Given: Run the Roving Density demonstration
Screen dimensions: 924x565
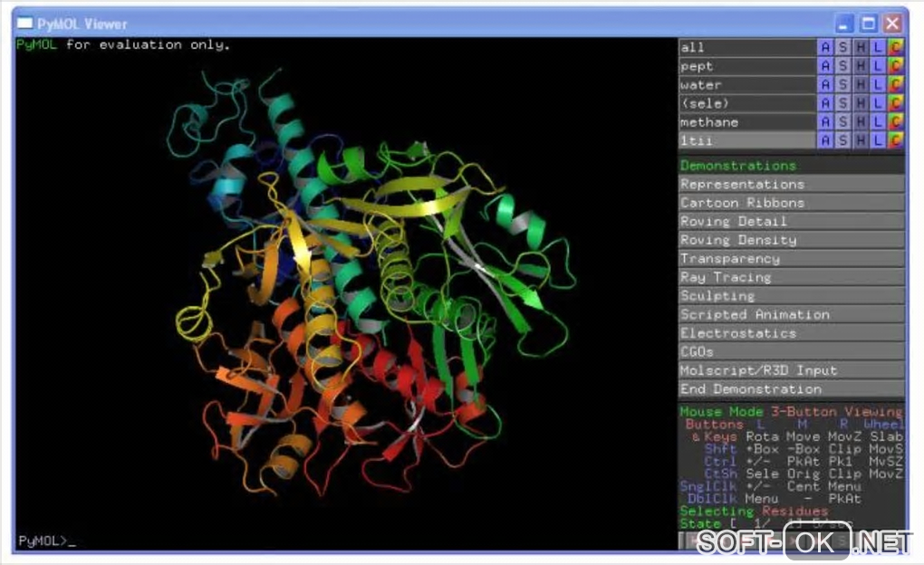Looking at the screenshot, I should (792, 240).
